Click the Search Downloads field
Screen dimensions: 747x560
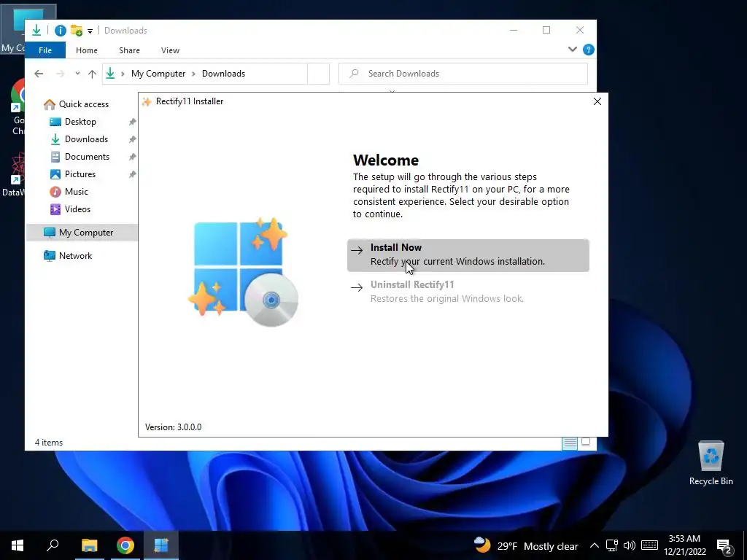pos(462,74)
